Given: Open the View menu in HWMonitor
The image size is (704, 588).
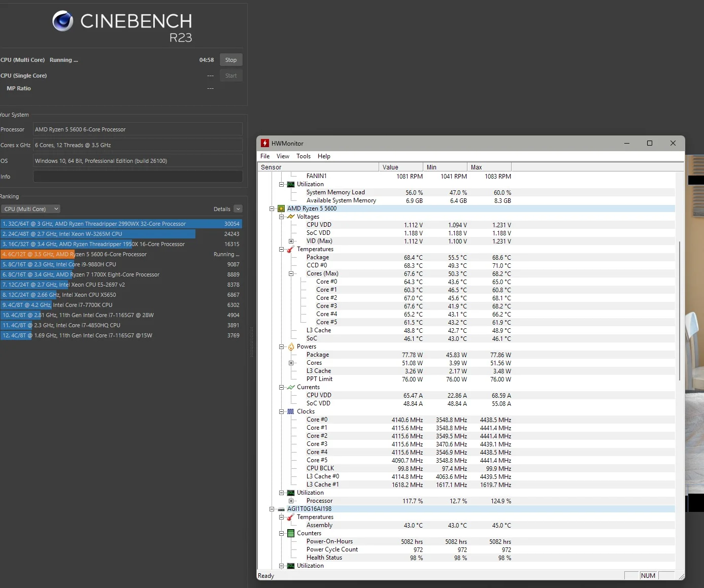Looking at the screenshot, I should (283, 156).
